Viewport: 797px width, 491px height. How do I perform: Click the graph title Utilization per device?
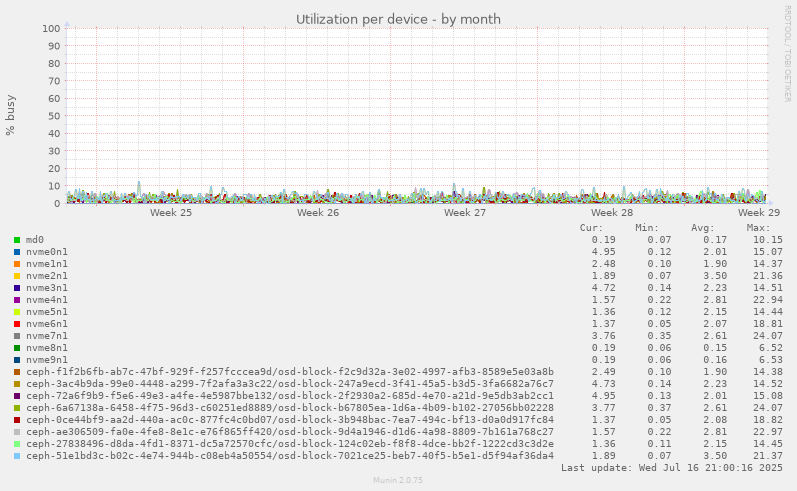[x=398, y=19]
